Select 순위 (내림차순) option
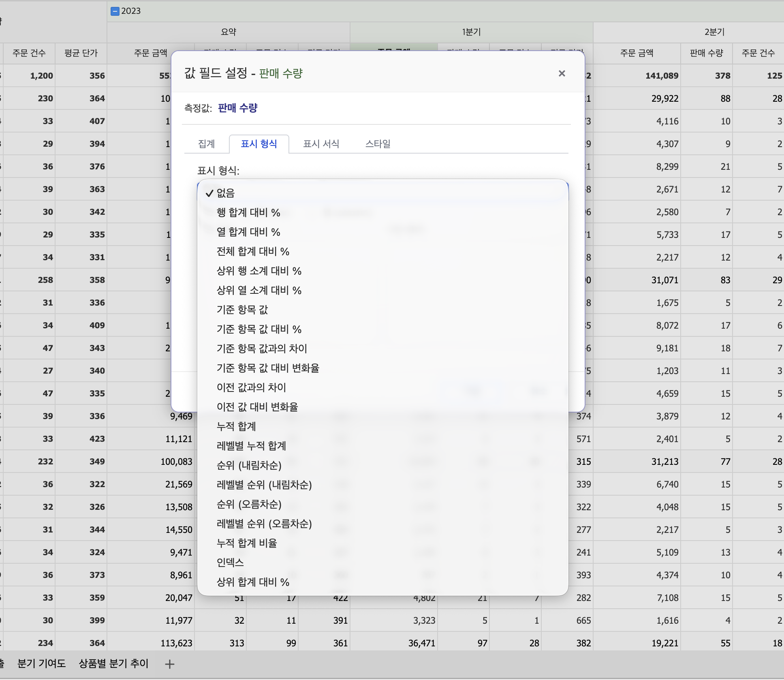 coord(382,465)
